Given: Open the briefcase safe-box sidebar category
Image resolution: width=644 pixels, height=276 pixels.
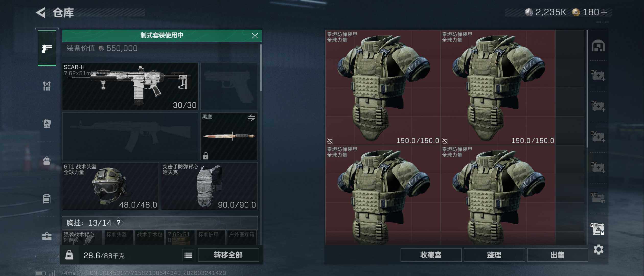Looking at the screenshot, I should point(47,236).
